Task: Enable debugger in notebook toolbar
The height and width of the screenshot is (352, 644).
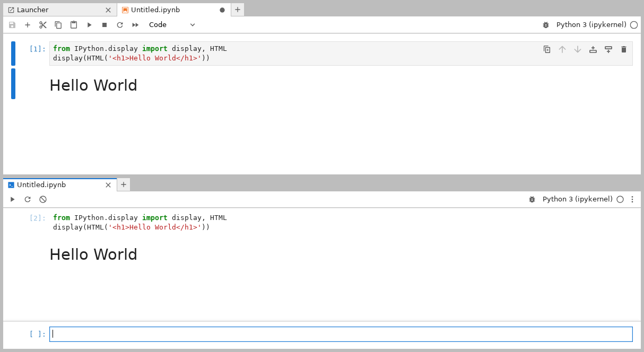Action: [546, 25]
